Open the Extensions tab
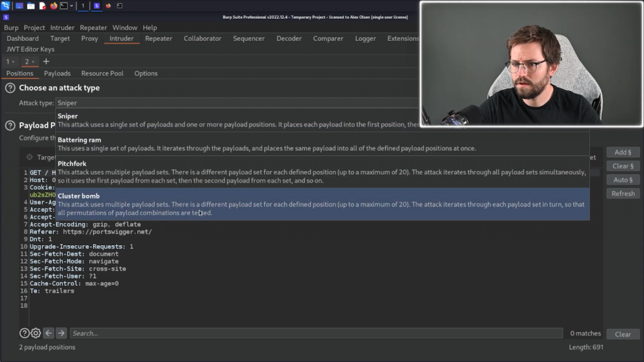 click(403, 38)
